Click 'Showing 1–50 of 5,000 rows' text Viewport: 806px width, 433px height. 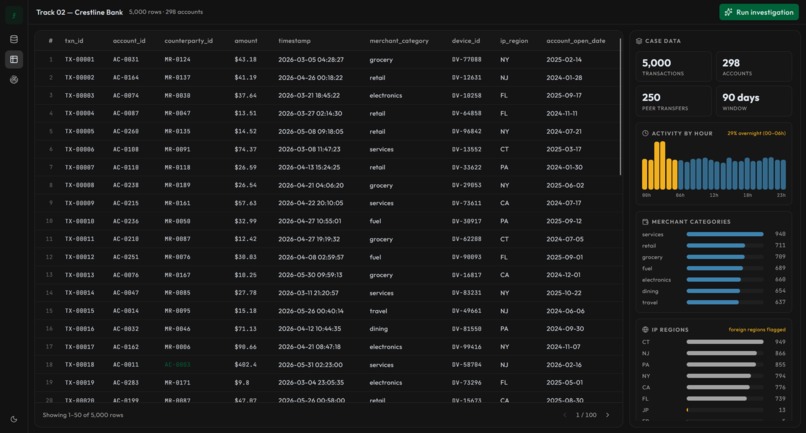[x=83, y=415]
